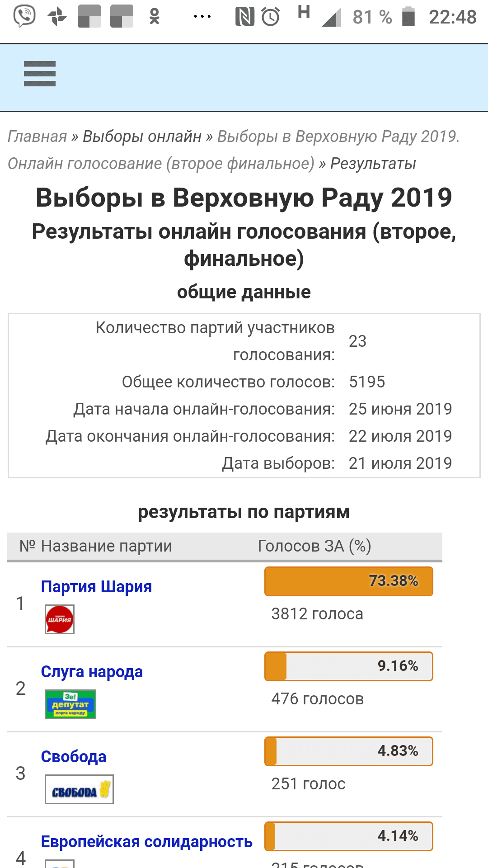Image resolution: width=488 pixels, height=868 pixels.
Task: Open the Слуга народа party link
Action: tap(92, 672)
